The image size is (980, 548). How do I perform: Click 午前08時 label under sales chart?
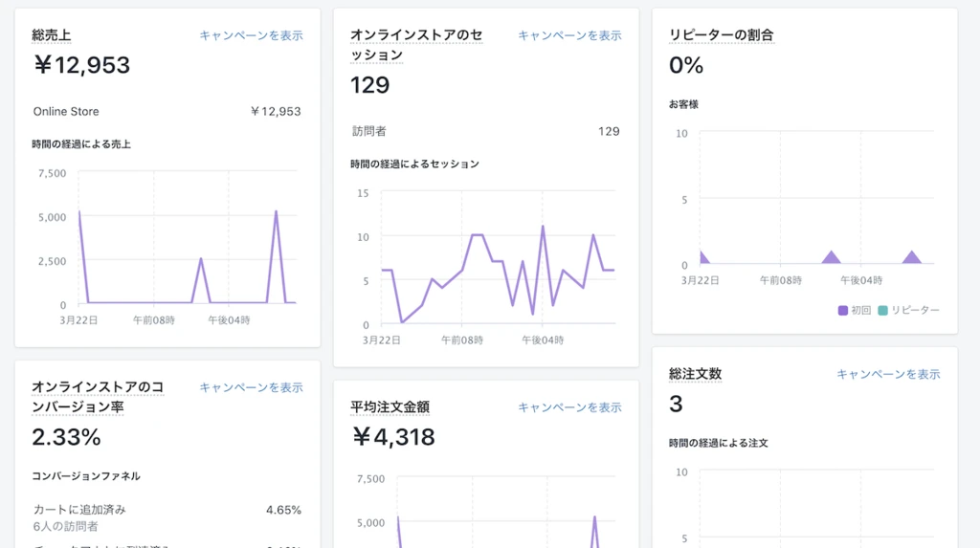pyautogui.click(x=154, y=320)
